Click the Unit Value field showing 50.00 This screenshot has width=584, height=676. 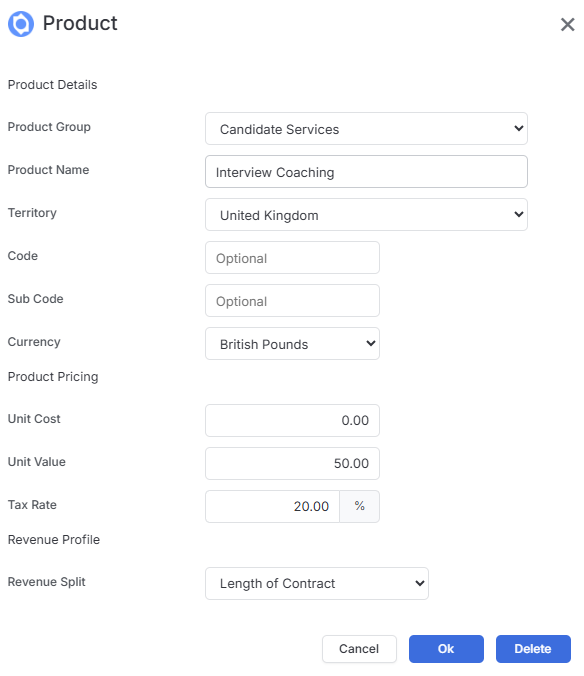coord(292,463)
